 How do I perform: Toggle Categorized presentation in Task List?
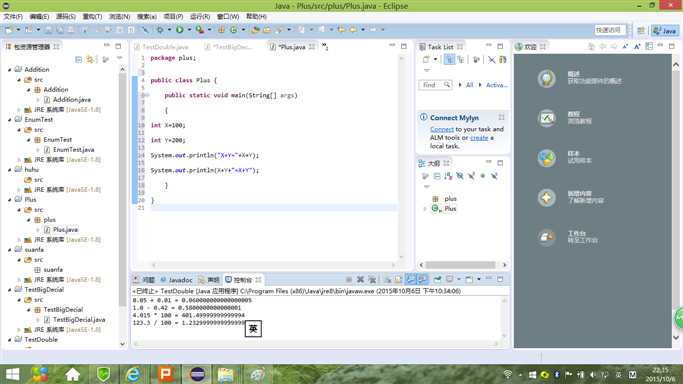point(449,59)
